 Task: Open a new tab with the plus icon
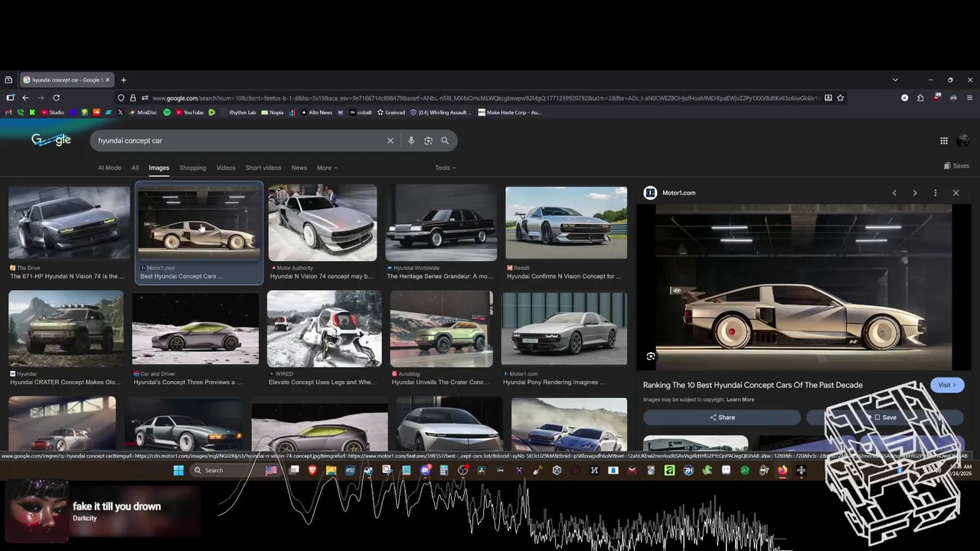[123, 80]
